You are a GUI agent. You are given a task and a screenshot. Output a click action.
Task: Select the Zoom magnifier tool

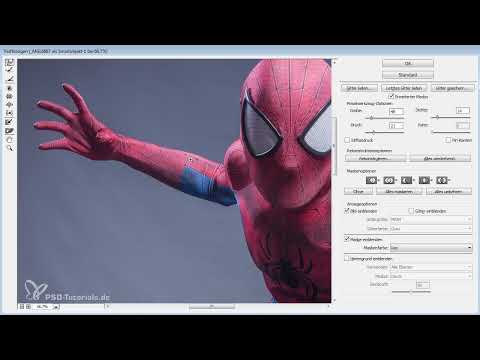9,148
